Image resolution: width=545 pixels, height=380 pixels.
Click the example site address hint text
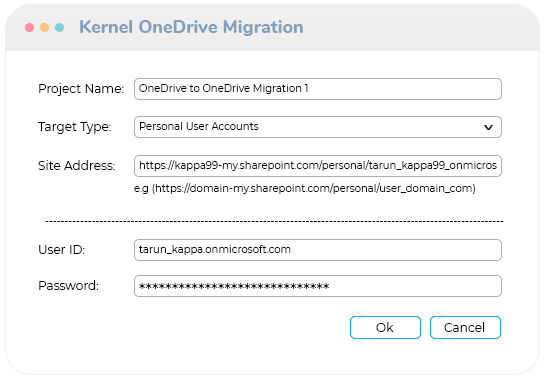click(x=305, y=188)
